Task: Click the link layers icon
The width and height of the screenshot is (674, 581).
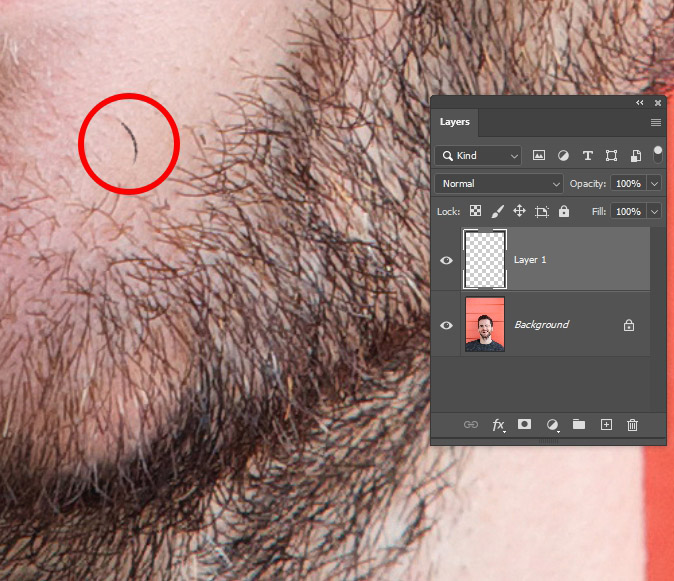Action: (x=471, y=425)
